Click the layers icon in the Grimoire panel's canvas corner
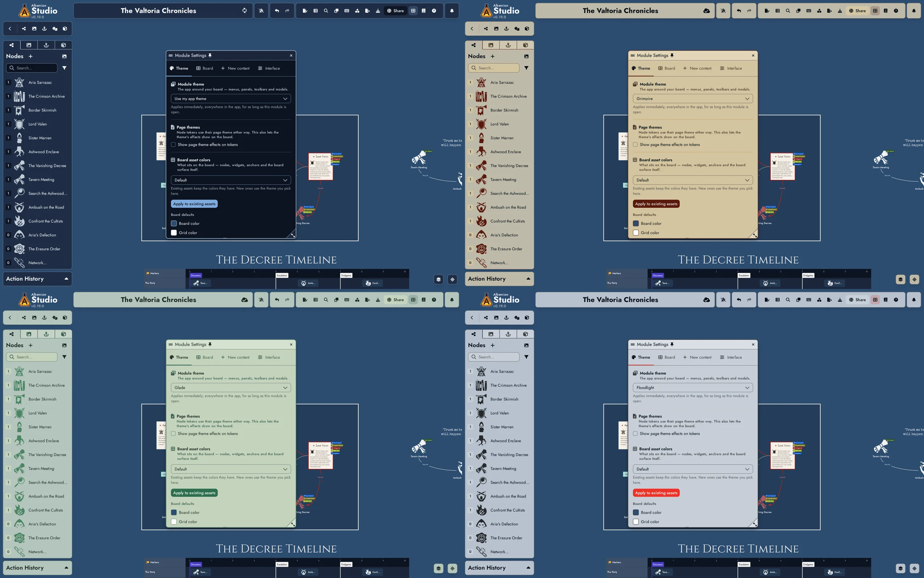This screenshot has width=924, height=578. coord(900,280)
